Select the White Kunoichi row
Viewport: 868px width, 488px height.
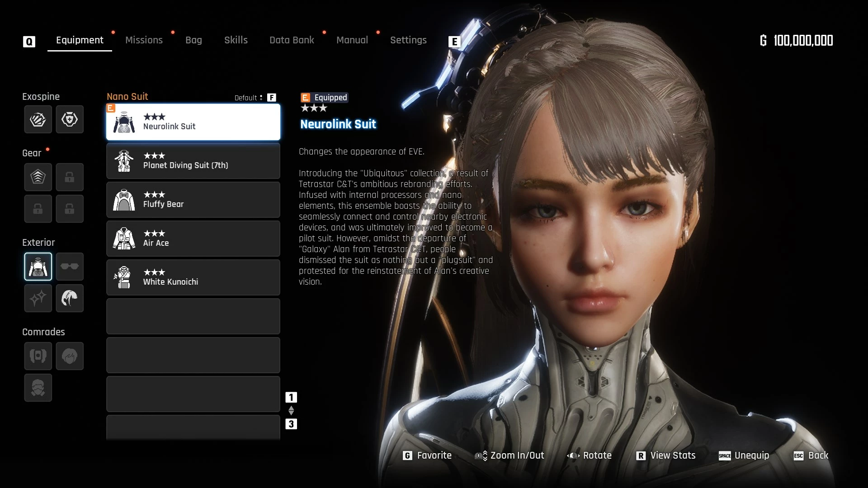pyautogui.click(x=193, y=277)
